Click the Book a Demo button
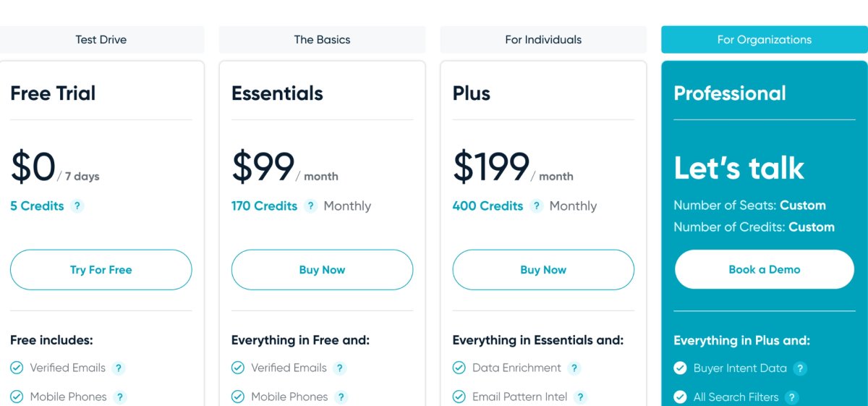Viewport: 868px width, 406px height. 765,269
